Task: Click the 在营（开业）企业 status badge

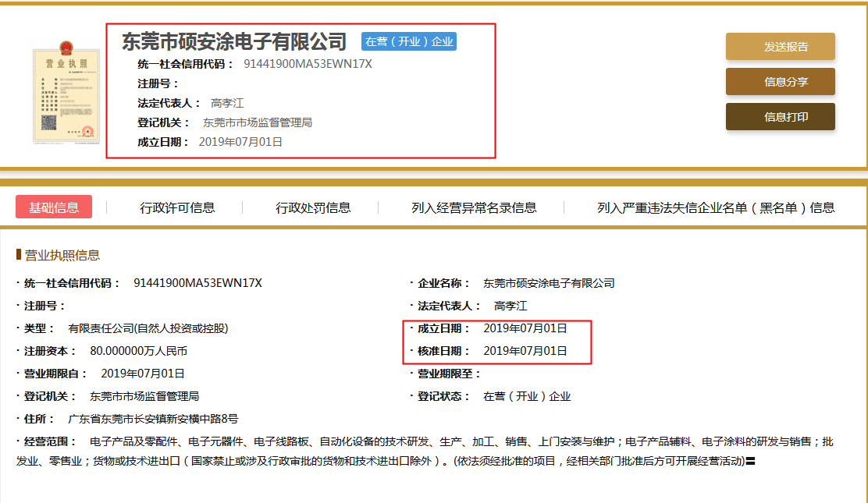Action: (x=407, y=42)
